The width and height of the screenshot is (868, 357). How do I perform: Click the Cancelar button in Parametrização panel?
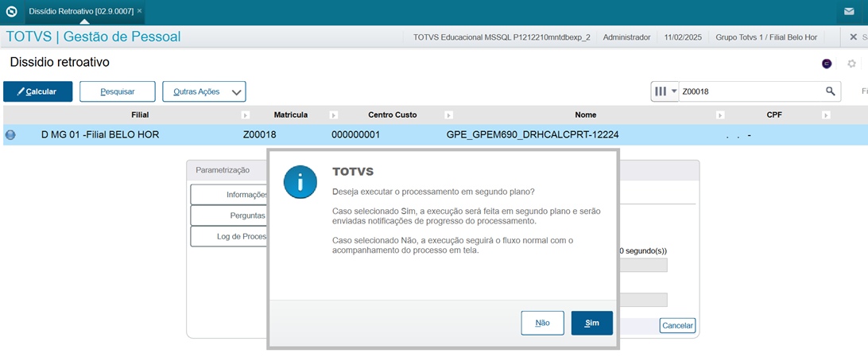[677, 325]
